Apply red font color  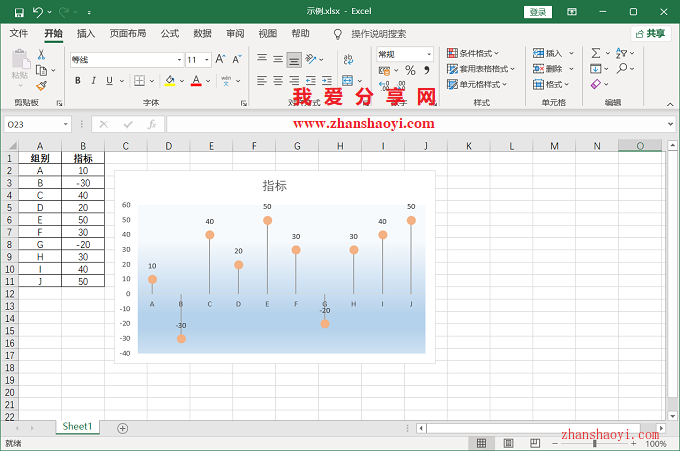tap(196, 81)
